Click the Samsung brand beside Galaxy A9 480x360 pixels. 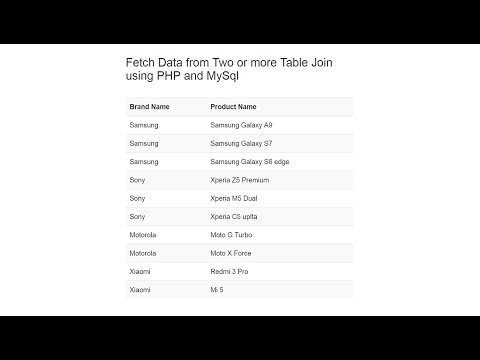pos(144,125)
